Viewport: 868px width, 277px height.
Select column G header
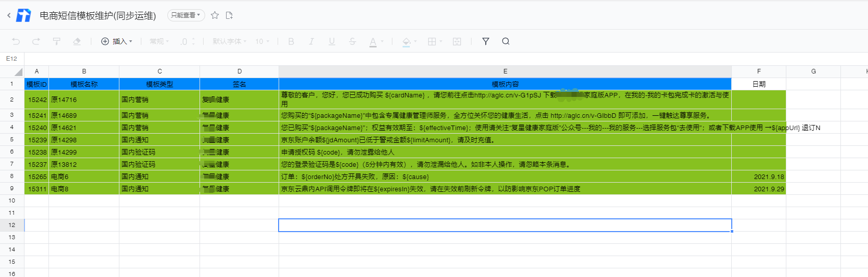coord(813,71)
